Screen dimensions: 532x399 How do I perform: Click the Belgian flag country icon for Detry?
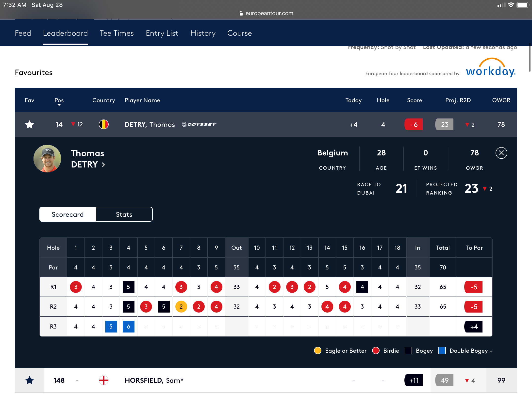click(103, 124)
